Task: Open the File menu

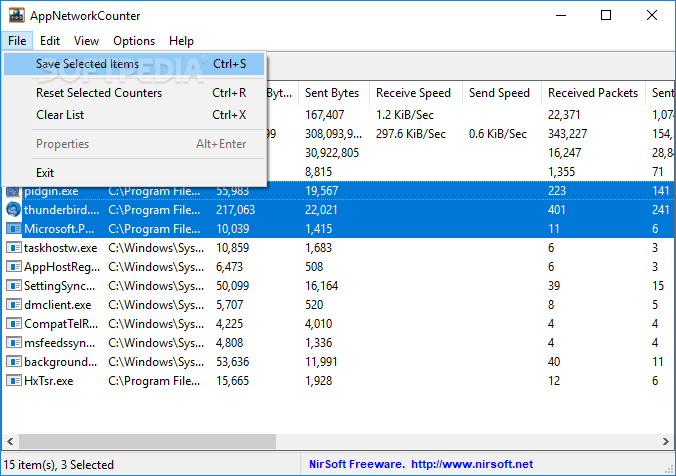Action: pyautogui.click(x=17, y=41)
